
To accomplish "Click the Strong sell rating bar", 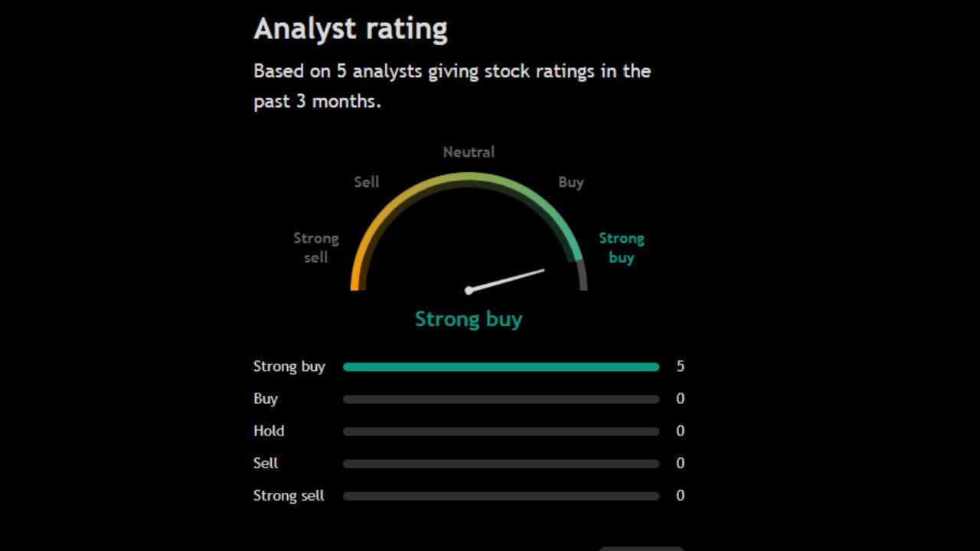I will pos(501,496).
